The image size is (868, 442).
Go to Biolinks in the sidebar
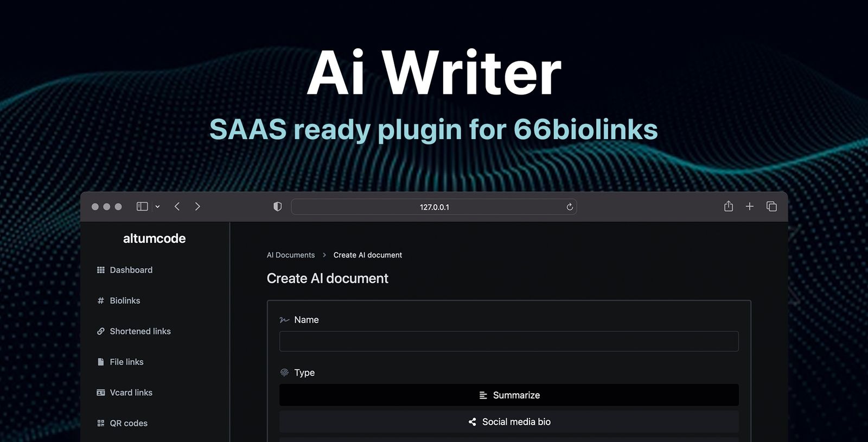[125, 300]
